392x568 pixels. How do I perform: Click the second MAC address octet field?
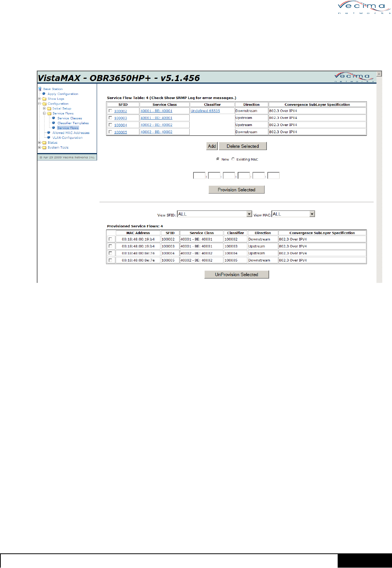(214, 176)
